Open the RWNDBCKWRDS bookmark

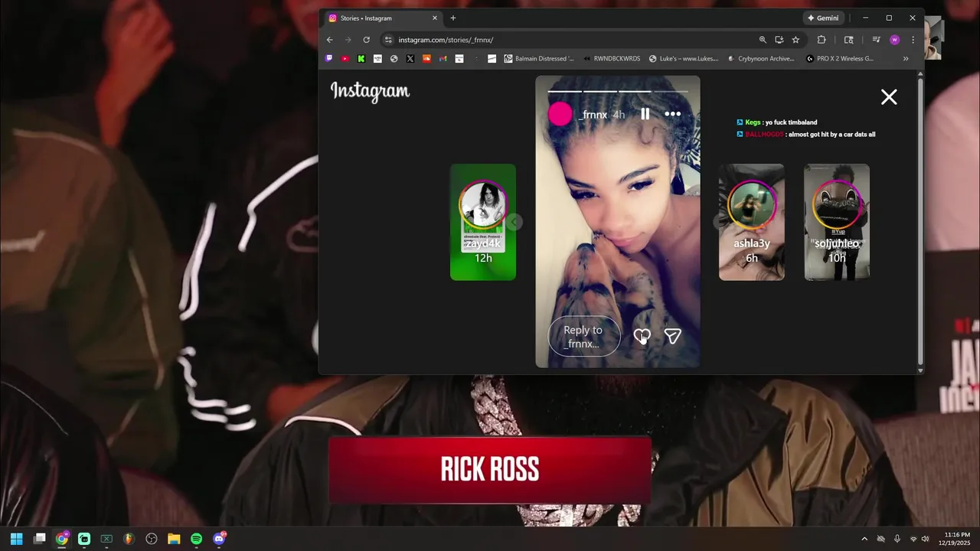[612, 58]
